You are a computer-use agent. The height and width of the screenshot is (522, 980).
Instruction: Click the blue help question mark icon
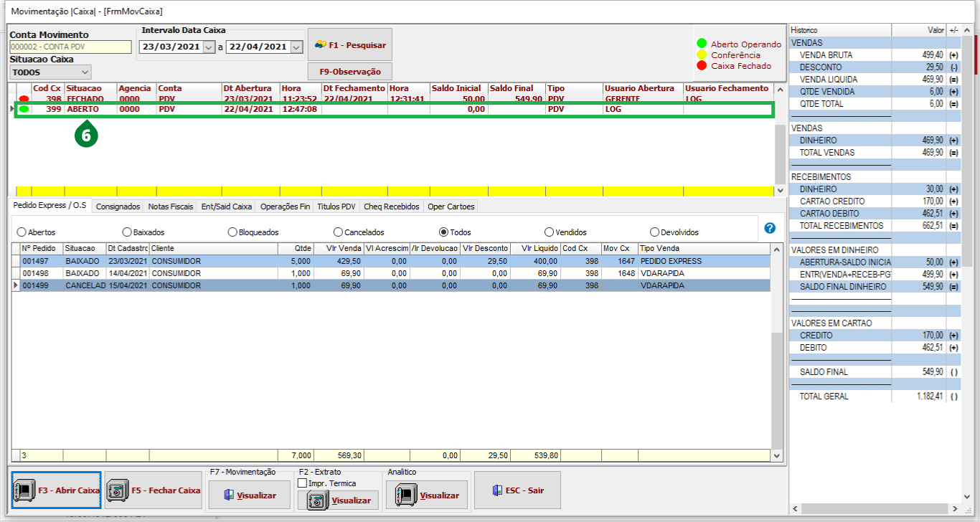click(770, 228)
